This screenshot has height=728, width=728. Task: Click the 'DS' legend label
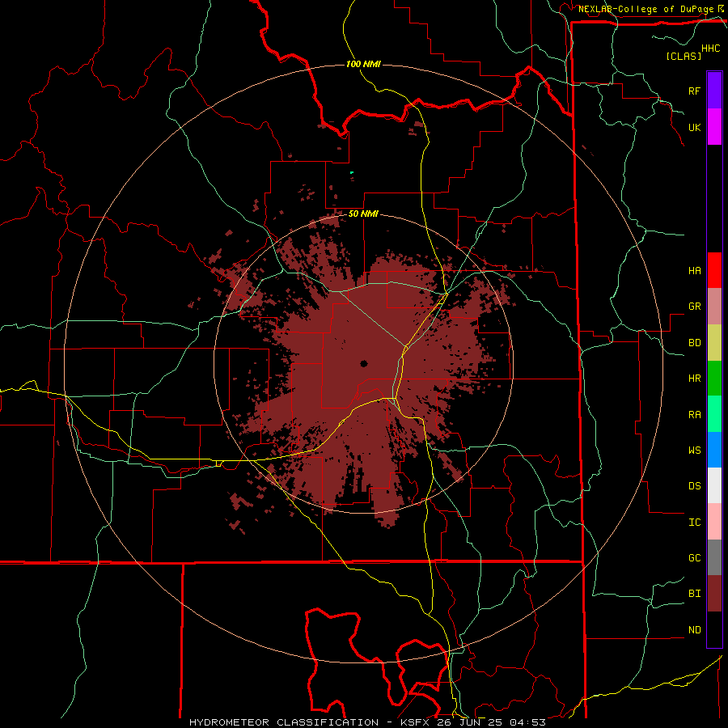click(694, 486)
